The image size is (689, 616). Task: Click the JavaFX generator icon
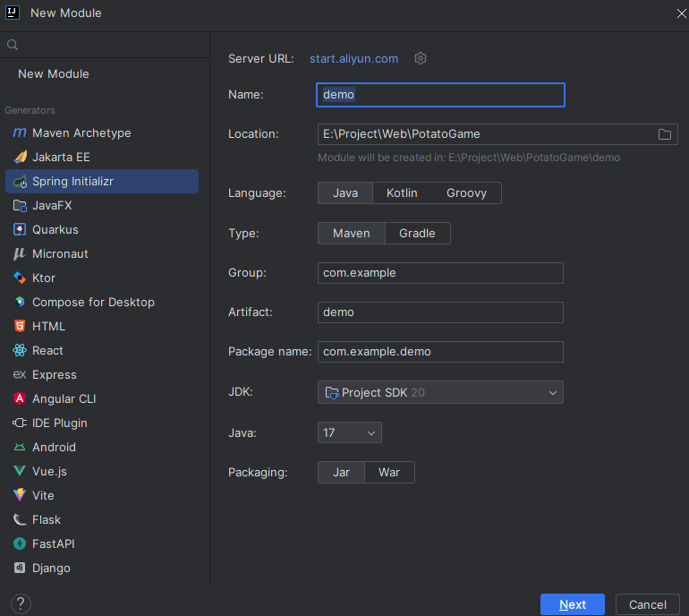(20, 205)
